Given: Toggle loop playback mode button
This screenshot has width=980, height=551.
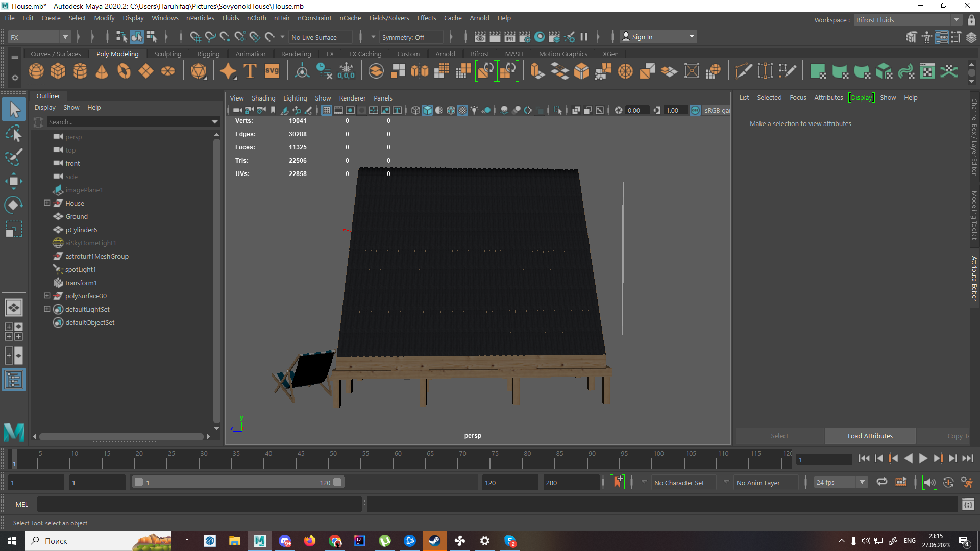Looking at the screenshot, I should click(x=881, y=482).
